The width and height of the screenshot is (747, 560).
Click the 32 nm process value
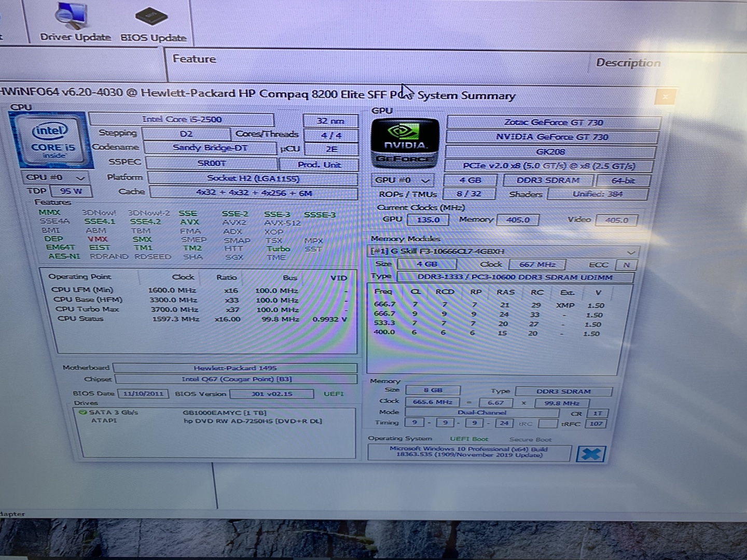[x=330, y=121]
